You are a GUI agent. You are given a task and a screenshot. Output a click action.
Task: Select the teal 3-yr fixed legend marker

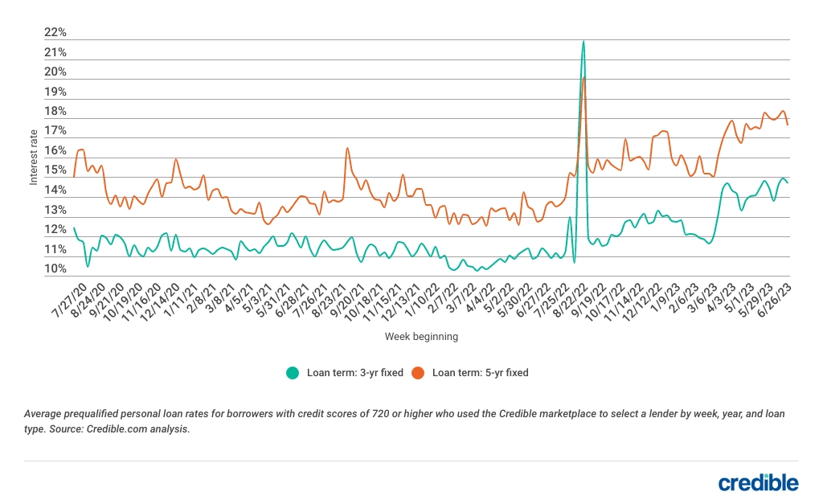point(293,372)
